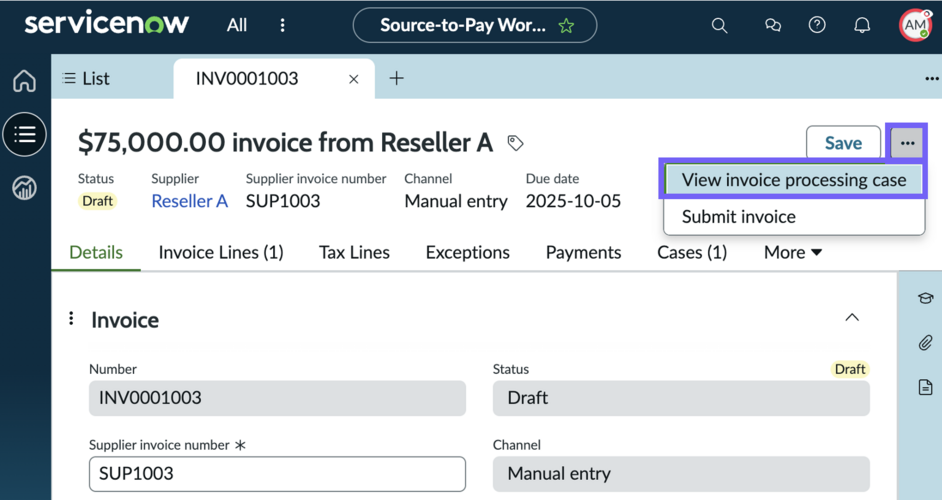Open the Tax Lines tab
942x500 pixels.
click(x=354, y=252)
